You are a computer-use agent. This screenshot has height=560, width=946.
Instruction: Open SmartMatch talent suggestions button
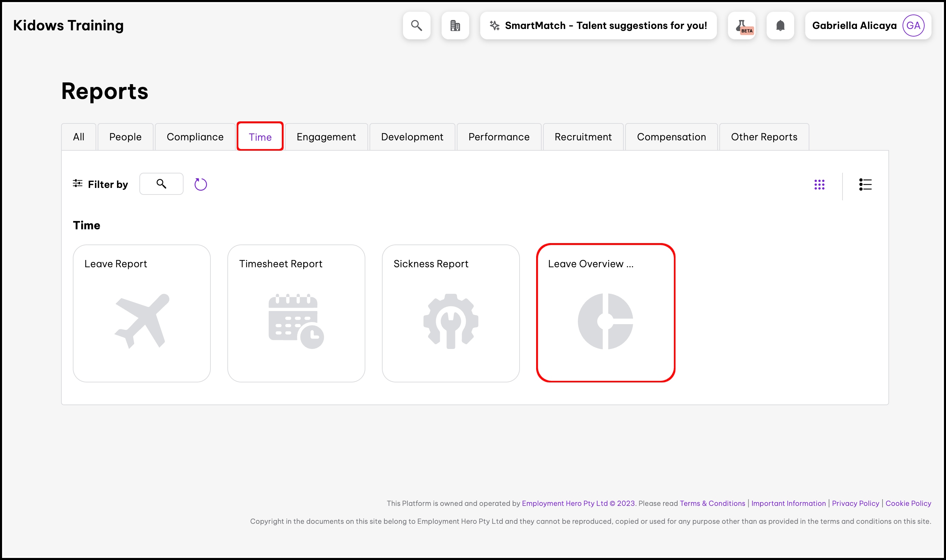pos(598,25)
